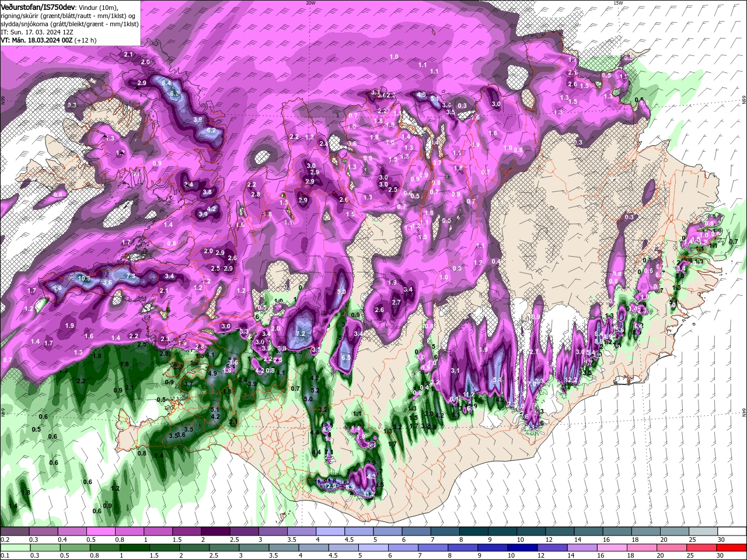Click the '20W' longitude label

tap(310, 3)
